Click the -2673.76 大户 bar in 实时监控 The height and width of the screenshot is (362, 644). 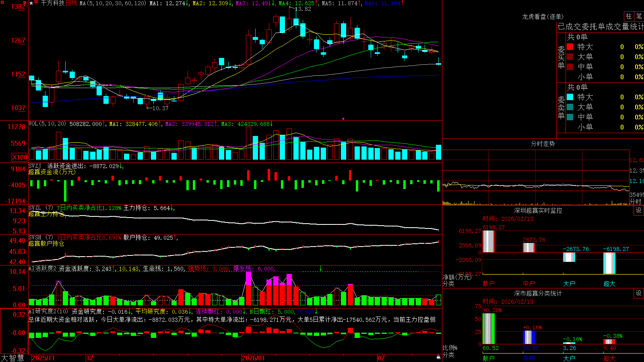point(569,257)
